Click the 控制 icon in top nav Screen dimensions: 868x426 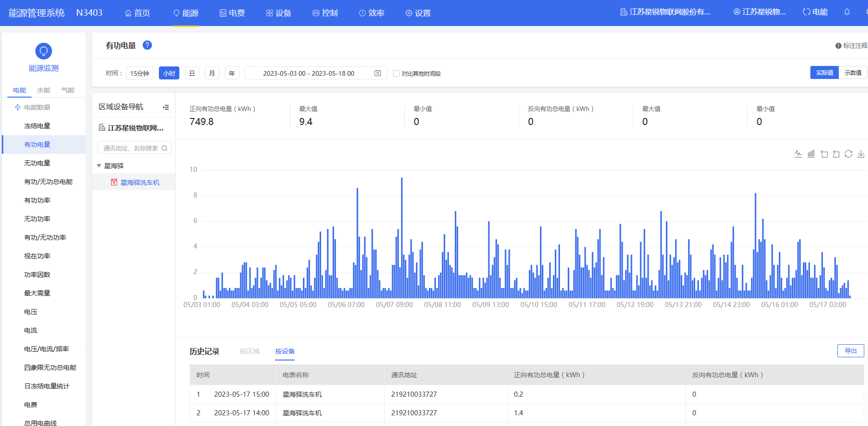[x=316, y=13]
